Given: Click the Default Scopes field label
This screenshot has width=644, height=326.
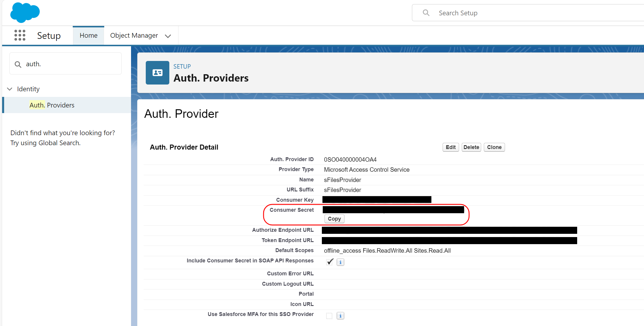Looking at the screenshot, I should (294, 250).
